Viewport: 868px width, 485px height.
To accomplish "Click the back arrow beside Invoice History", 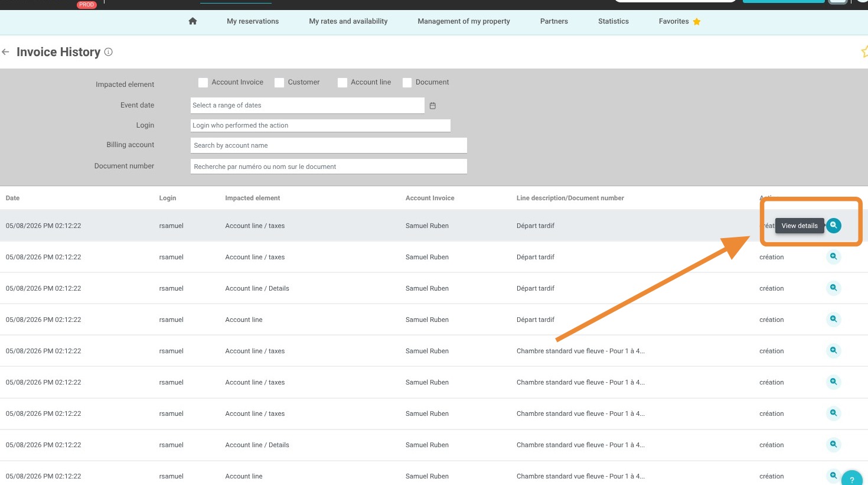I will (x=5, y=52).
